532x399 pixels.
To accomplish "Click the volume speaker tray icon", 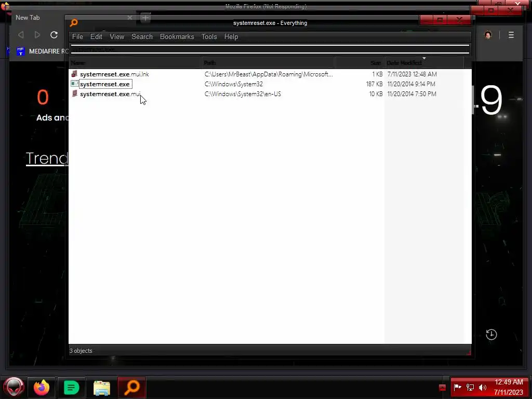I will [483, 387].
